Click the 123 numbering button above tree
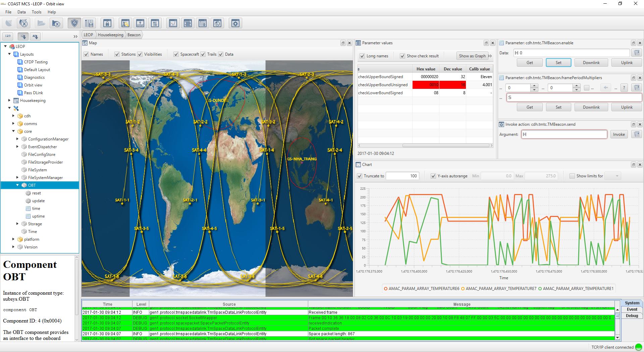 point(8,36)
